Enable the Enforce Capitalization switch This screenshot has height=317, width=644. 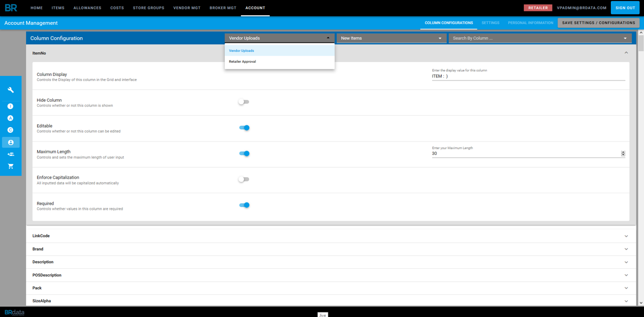244,179
